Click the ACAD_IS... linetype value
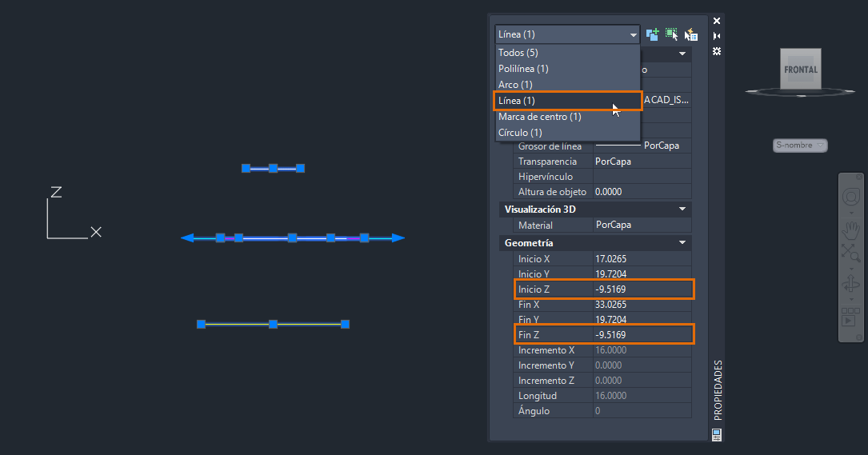The width and height of the screenshot is (868, 455). [666, 100]
